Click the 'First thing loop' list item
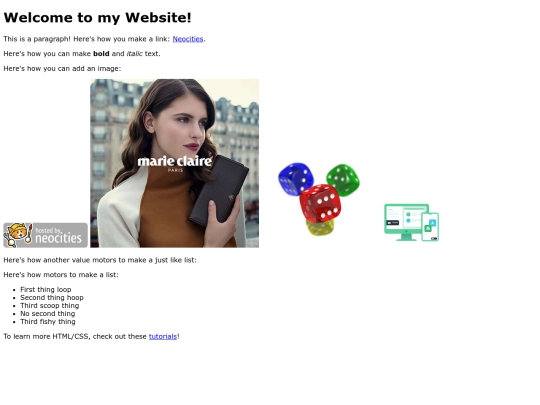Screen dimensions: 540x405 click(46, 290)
